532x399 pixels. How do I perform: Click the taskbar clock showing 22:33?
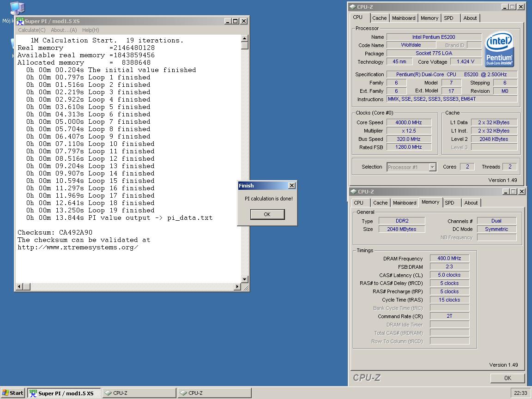520,393
